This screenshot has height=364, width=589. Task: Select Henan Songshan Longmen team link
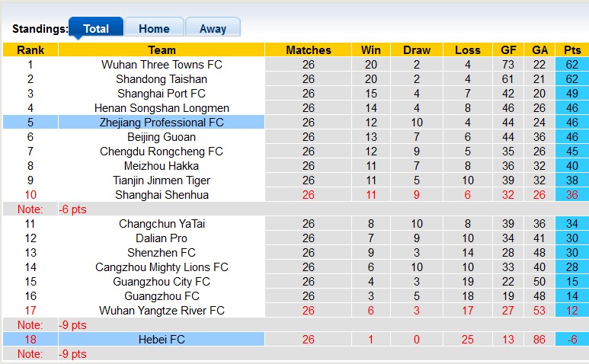tap(162, 108)
